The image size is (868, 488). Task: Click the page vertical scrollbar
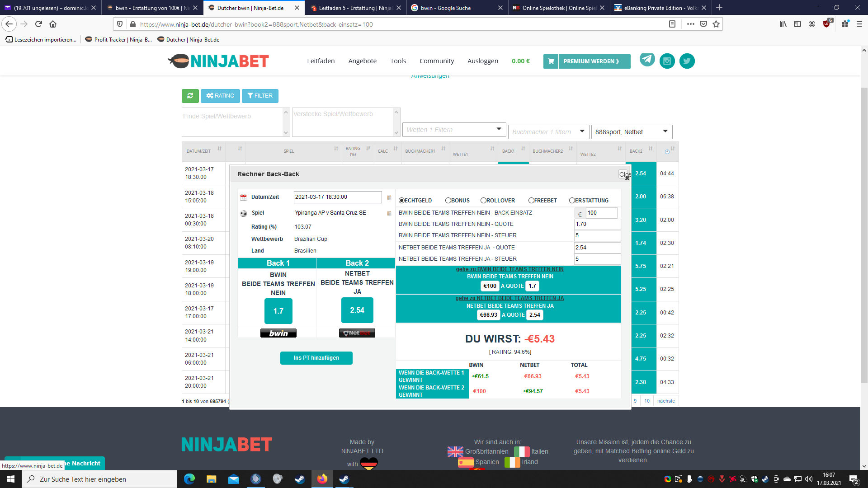coord(864,235)
